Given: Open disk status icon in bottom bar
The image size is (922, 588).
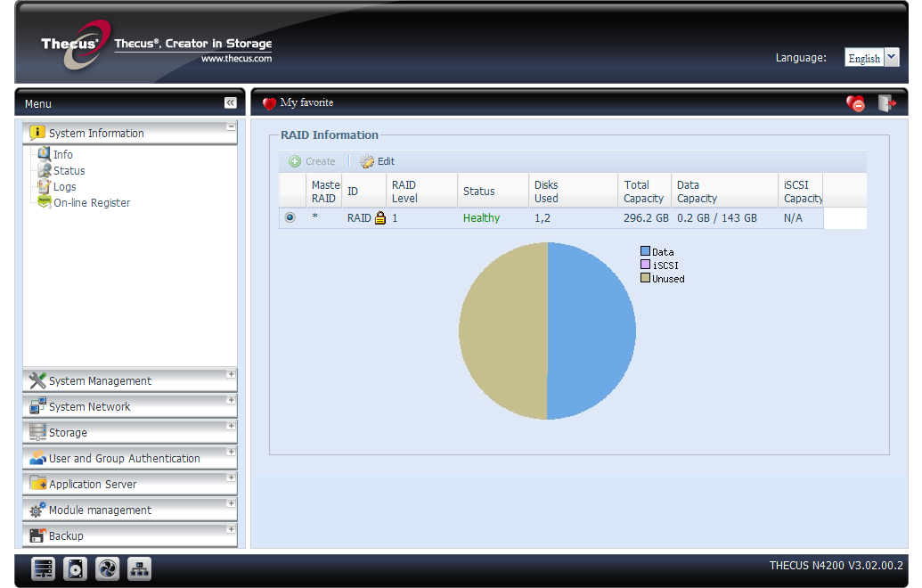Looking at the screenshot, I should (75, 569).
